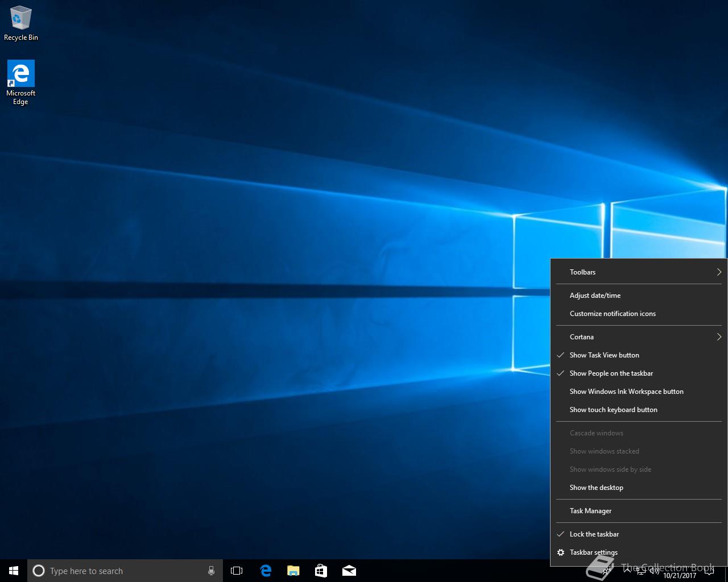Open Task View from the taskbar
This screenshot has width=728, height=582.
pyautogui.click(x=237, y=571)
